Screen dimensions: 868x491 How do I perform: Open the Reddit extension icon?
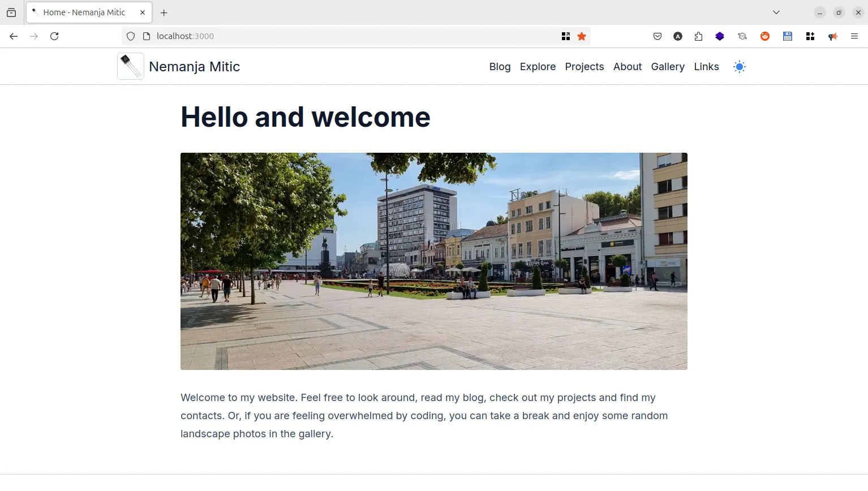[x=765, y=36]
